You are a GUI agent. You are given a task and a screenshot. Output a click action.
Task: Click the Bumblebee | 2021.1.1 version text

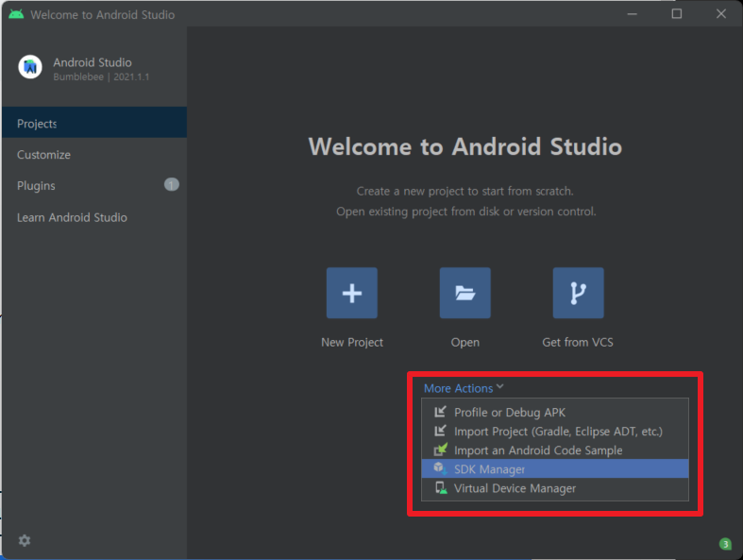pos(101,76)
